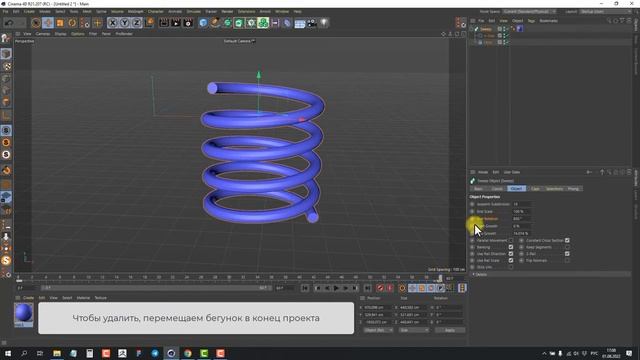Uncheck Use Rail Direction checkbox
Screen dimensions: 640x360
click(x=511, y=253)
